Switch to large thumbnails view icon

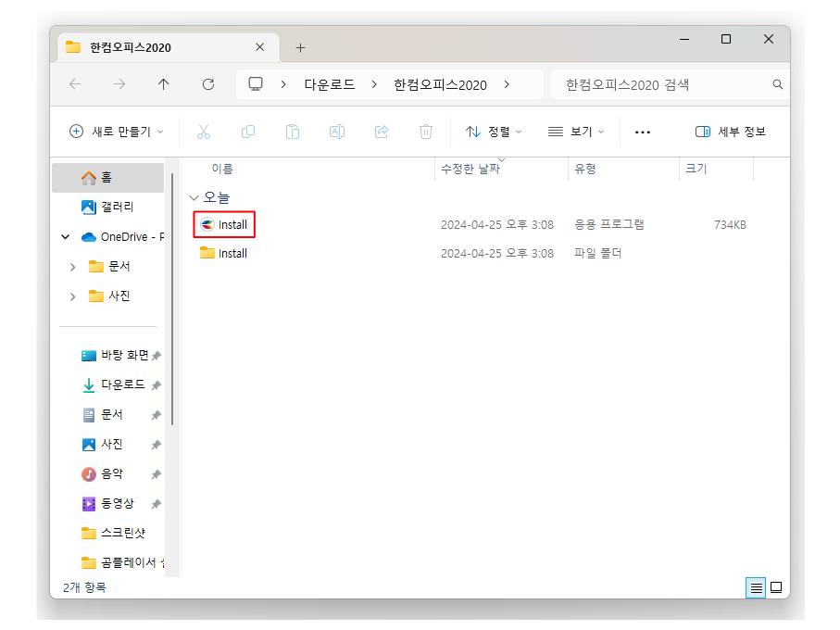point(776,588)
